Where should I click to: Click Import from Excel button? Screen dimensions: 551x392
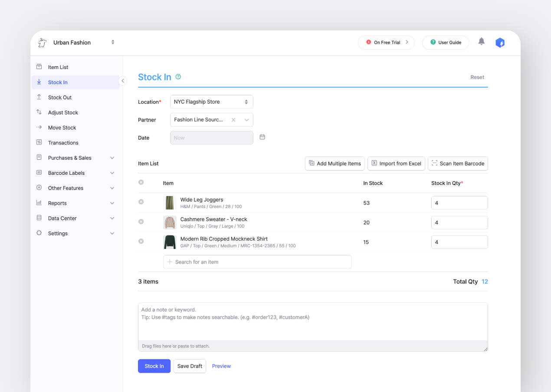pos(396,163)
